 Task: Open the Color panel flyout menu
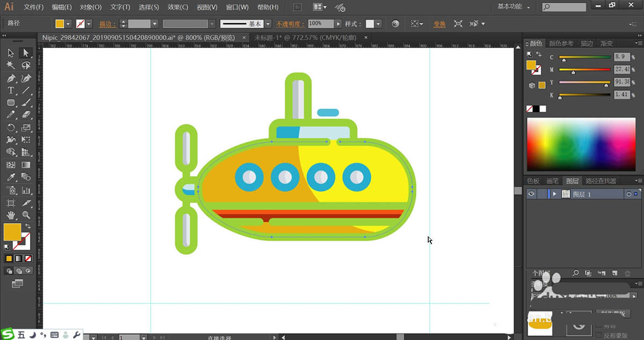point(638,43)
